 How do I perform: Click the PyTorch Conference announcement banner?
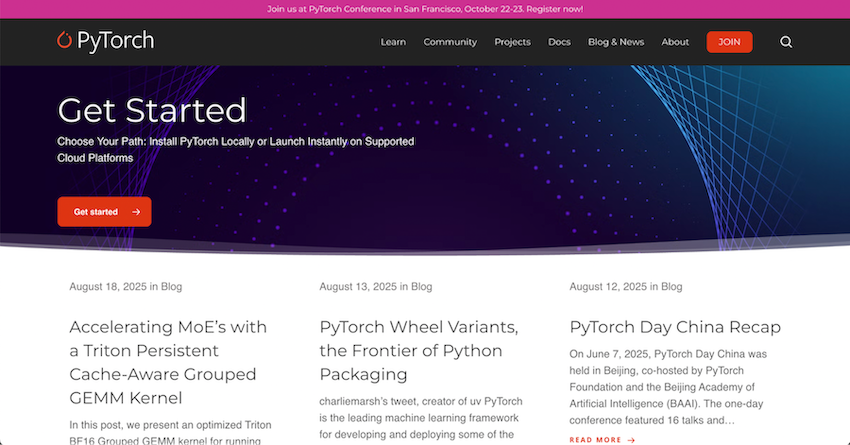click(x=425, y=9)
